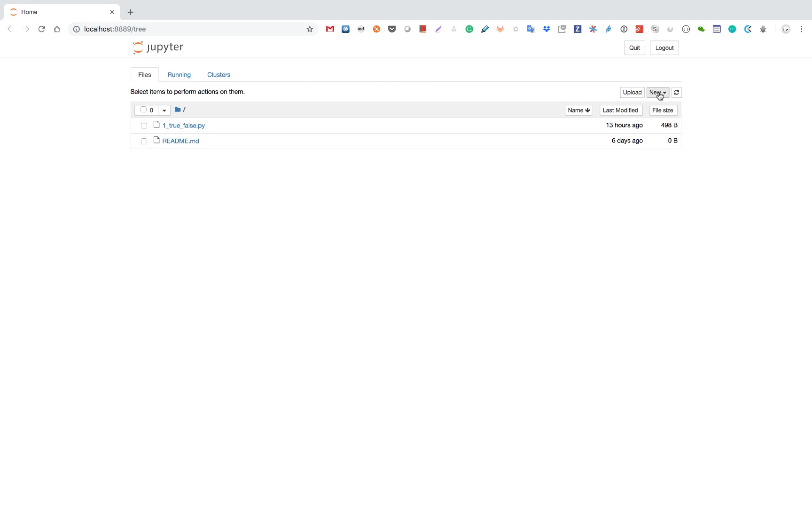Viewport: 812px width, 508px height.
Task: Select the 1_true_false.py checkbox
Action: (144, 126)
